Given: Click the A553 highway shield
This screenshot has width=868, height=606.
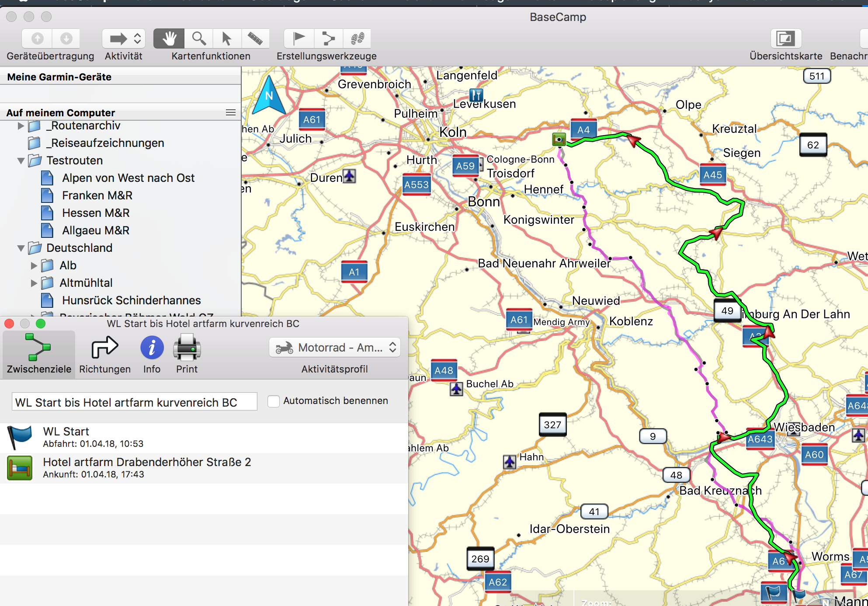Looking at the screenshot, I should click(x=417, y=185).
